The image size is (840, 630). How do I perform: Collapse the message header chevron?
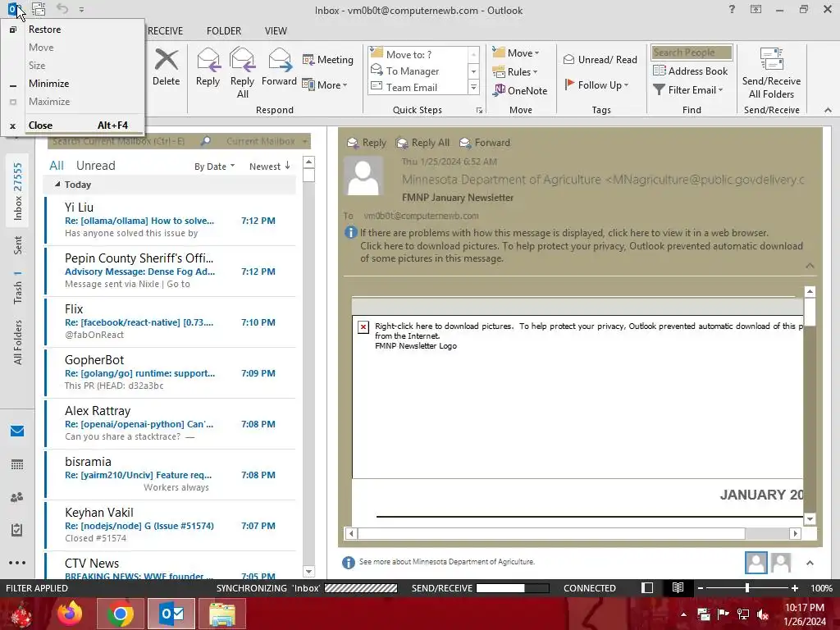coord(810,265)
